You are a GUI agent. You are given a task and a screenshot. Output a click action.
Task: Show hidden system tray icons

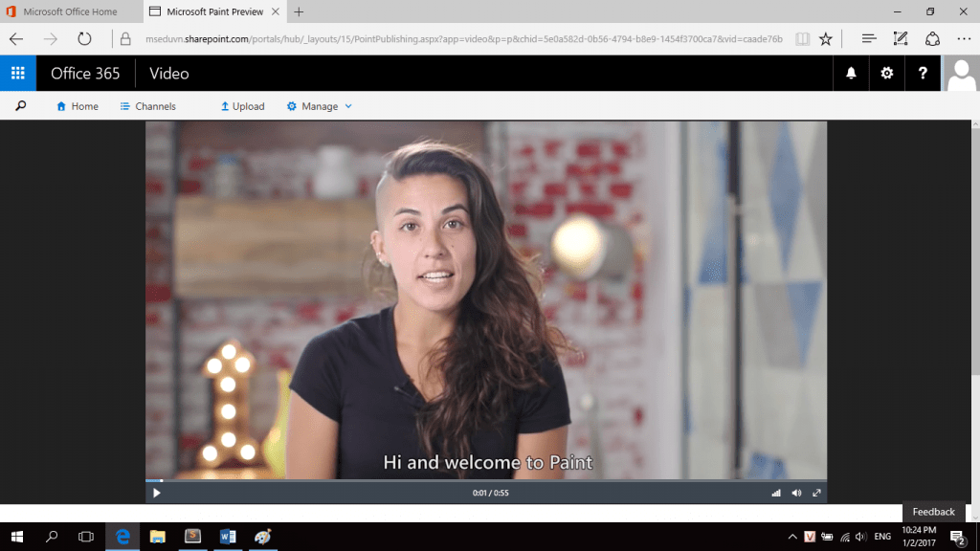tap(791, 537)
